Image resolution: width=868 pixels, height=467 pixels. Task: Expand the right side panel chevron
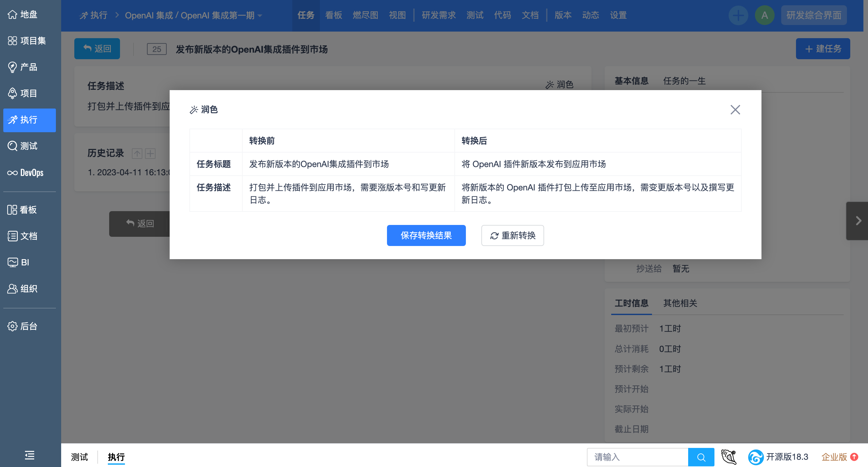(858, 221)
